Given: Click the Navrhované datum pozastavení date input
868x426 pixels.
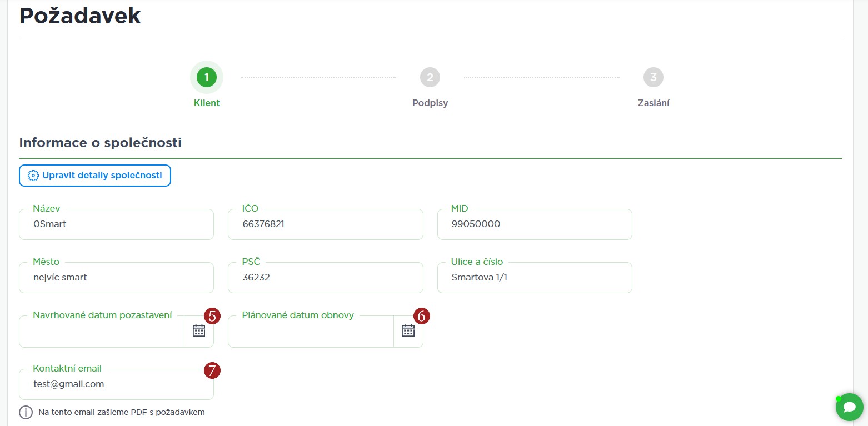Looking at the screenshot, I should [102, 332].
